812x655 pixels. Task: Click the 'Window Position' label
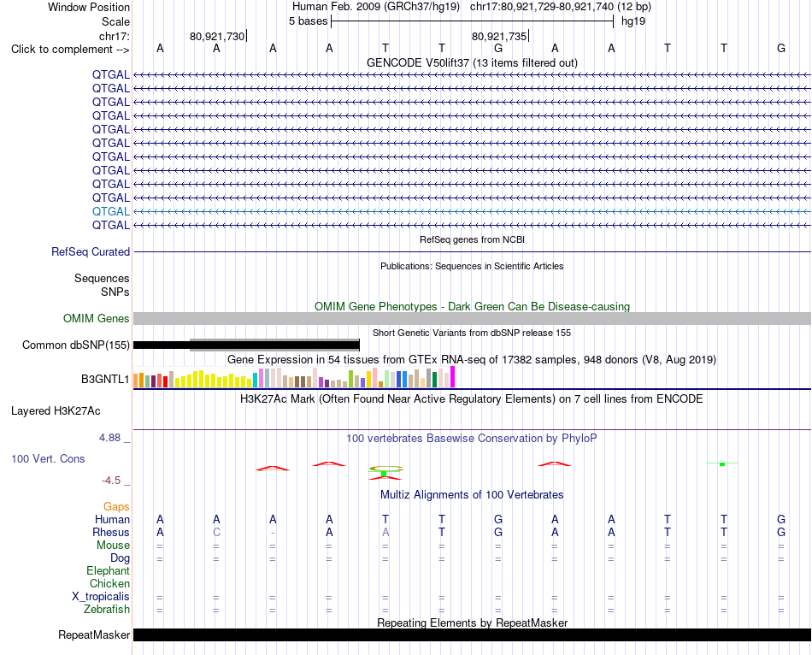(89, 7)
